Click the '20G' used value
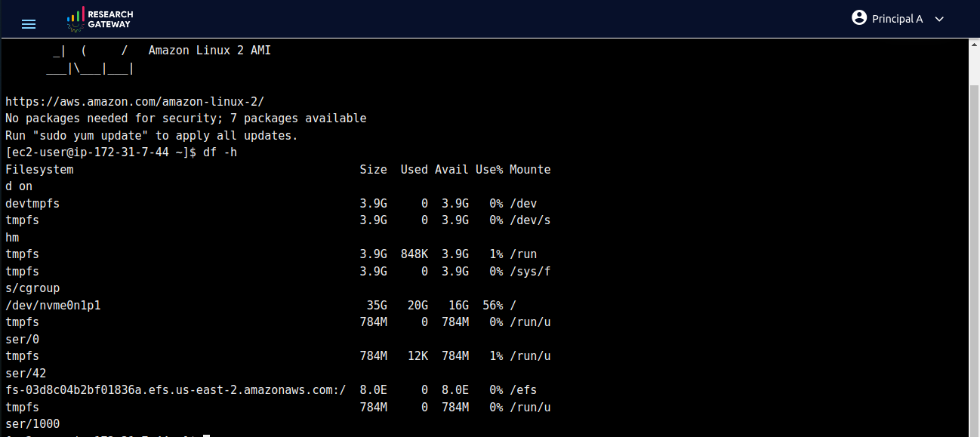 (x=418, y=306)
